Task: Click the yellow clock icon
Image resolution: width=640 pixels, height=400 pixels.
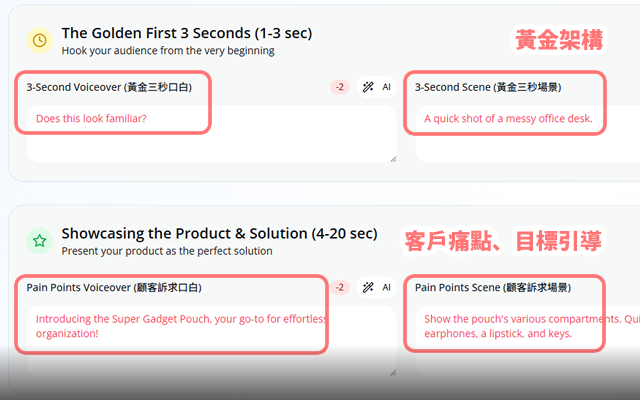Action: tap(39, 40)
